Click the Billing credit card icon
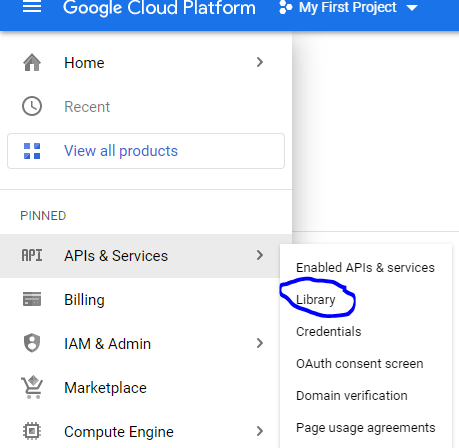The height and width of the screenshot is (448, 459). [x=32, y=299]
